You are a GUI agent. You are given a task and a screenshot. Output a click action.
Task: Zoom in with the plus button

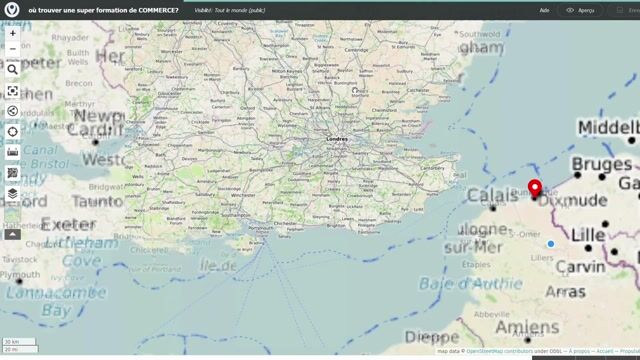click(x=13, y=33)
